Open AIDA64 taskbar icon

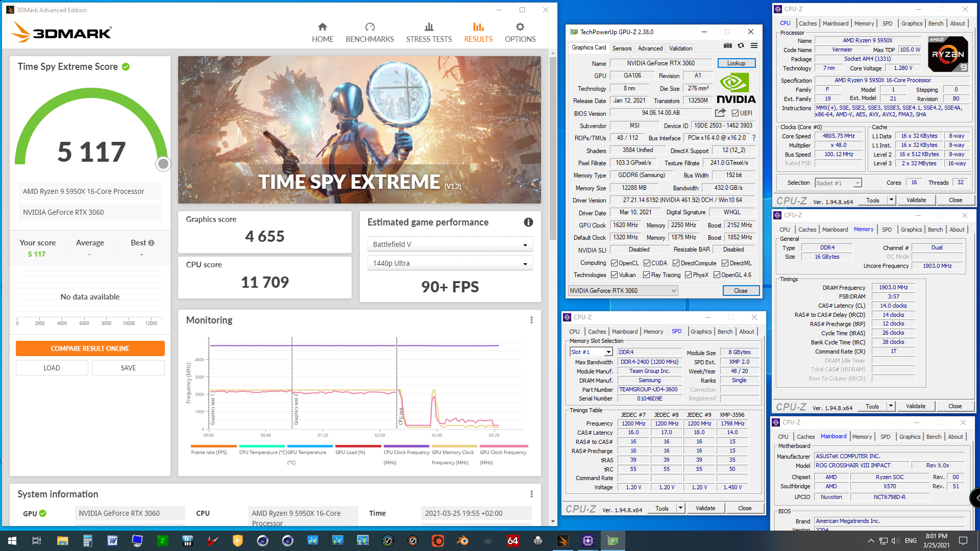pyautogui.click(x=512, y=541)
